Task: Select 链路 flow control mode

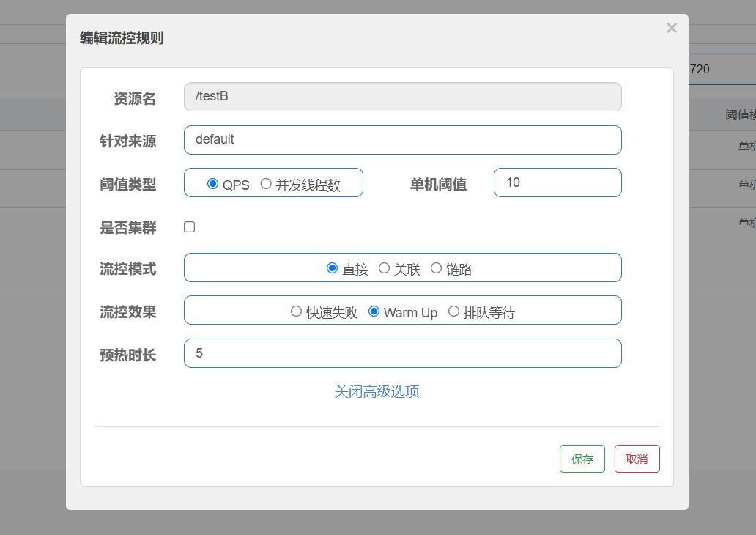Action: tap(436, 268)
